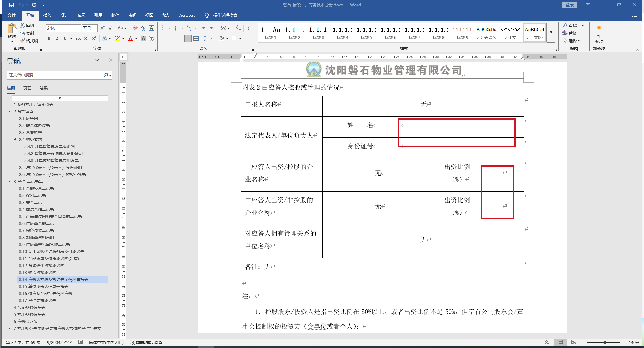Apply superscript formatting

[x=94, y=38]
